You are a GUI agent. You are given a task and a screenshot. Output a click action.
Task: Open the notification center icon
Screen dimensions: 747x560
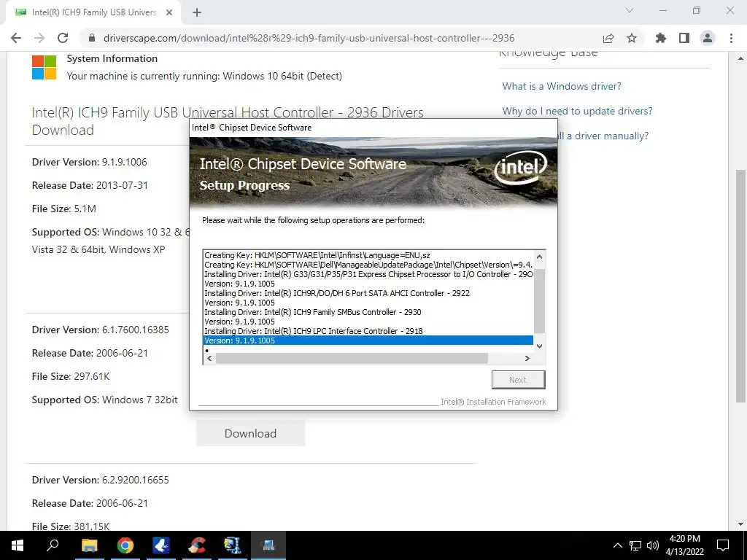723,545
